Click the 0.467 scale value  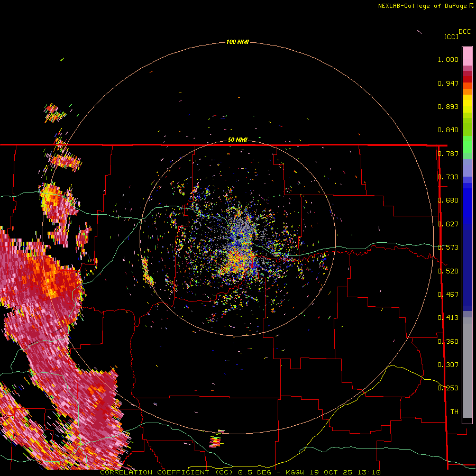[448, 295]
